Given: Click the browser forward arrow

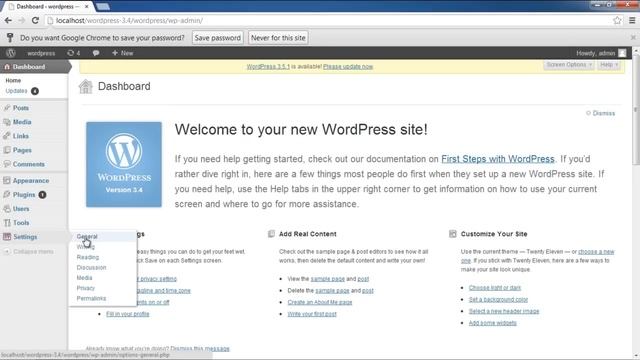Looking at the screenshot, I should (x=22, y=20).
